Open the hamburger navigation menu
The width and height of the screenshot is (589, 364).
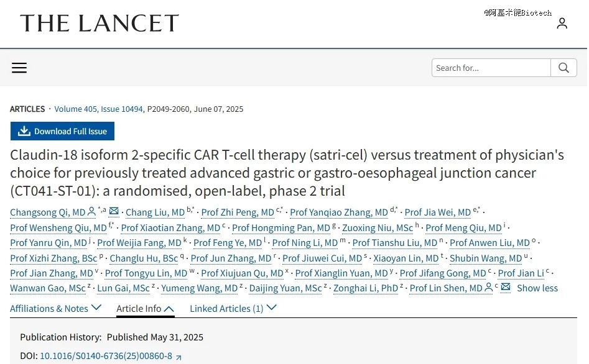19,68
